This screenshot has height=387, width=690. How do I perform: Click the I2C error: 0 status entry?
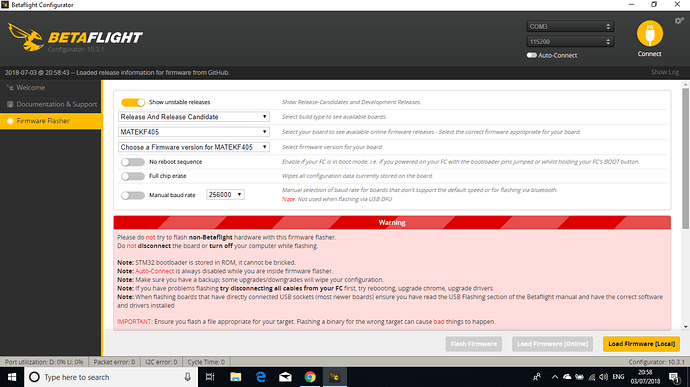(161, 362)
